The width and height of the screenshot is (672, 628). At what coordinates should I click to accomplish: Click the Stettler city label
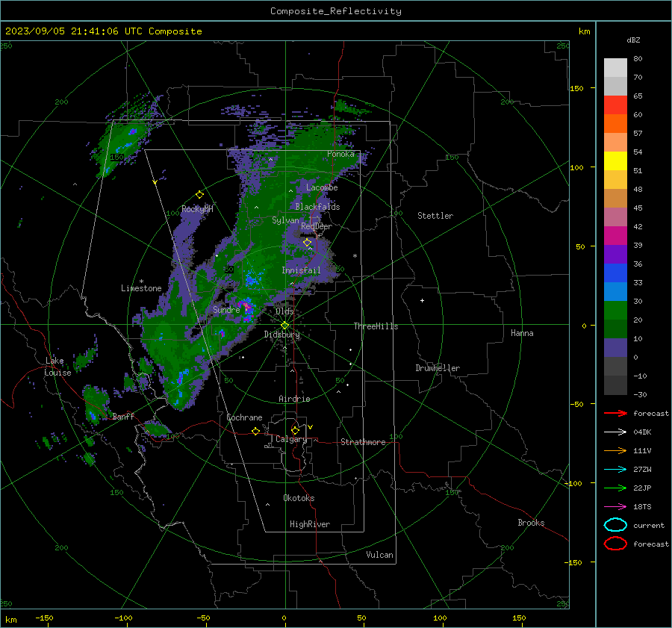click(435, 216)
